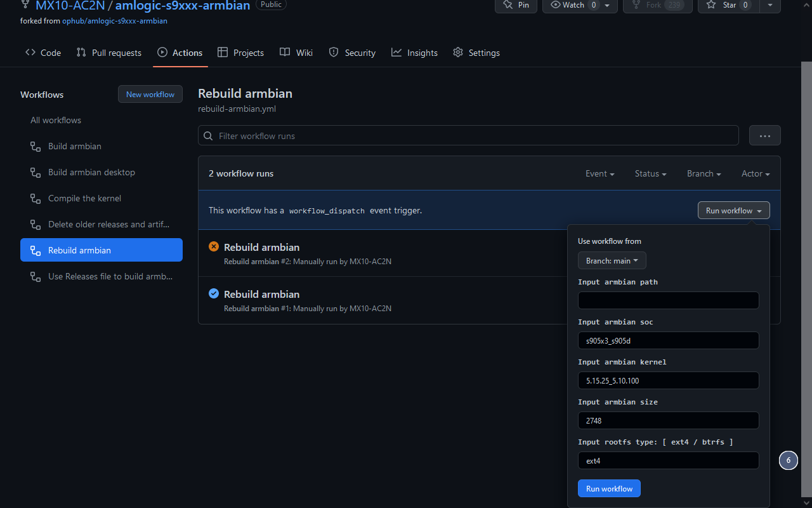Screen dimensions: 812x508
Task: Click the green success checkmark icon
Action: pos(214,293)
